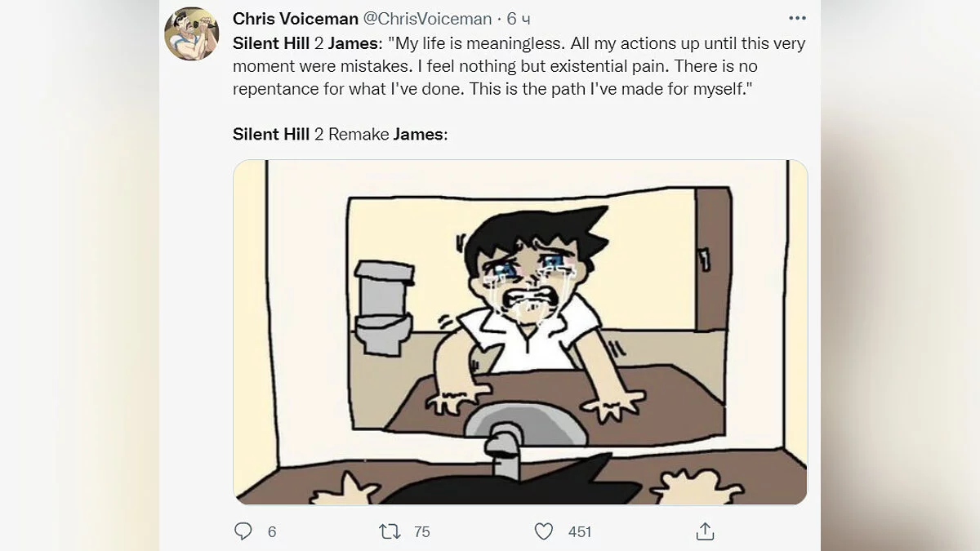The width and height of the screenshot is (980, 551).
Task: Click the reply count 6
Action: pos(272,532)
